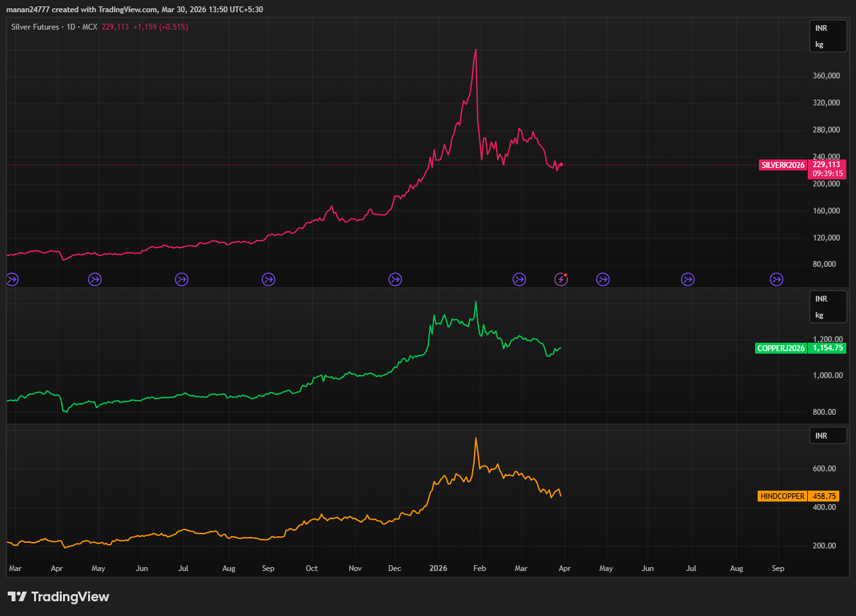Click the green 1,154.75 copper price tag
856x616 pixels.
pyautogui.click(x=827, y=348)
